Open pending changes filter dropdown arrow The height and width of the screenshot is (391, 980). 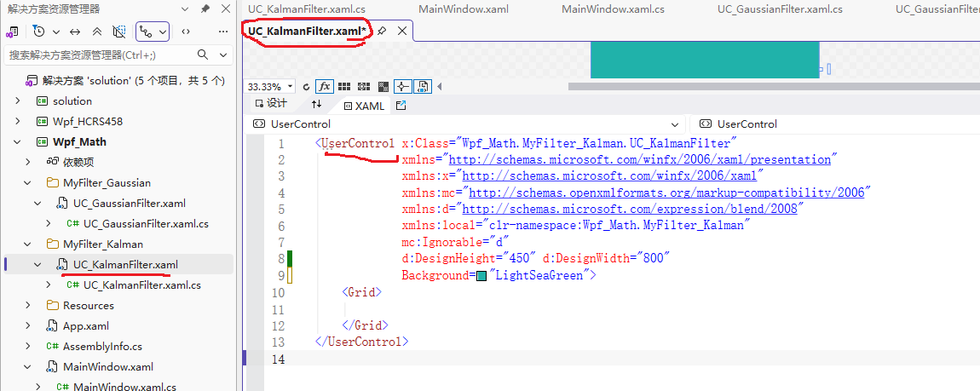[x=56, y=32]
